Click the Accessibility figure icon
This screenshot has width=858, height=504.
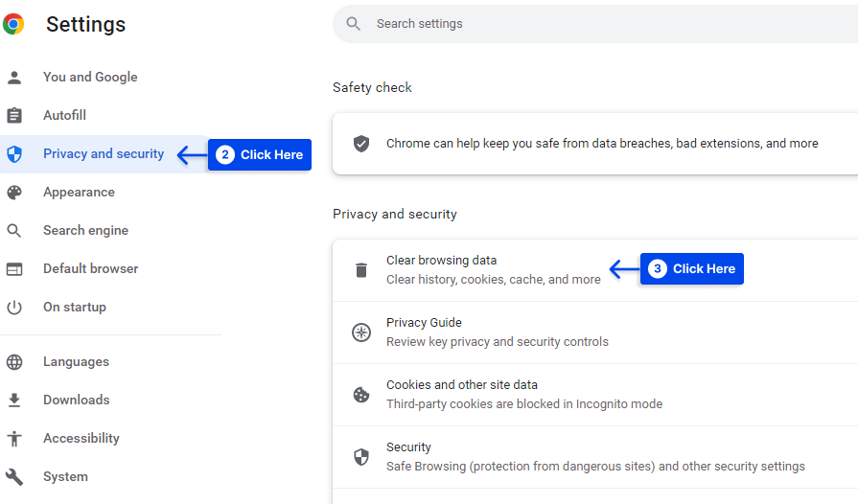click(x=14, y=439)
